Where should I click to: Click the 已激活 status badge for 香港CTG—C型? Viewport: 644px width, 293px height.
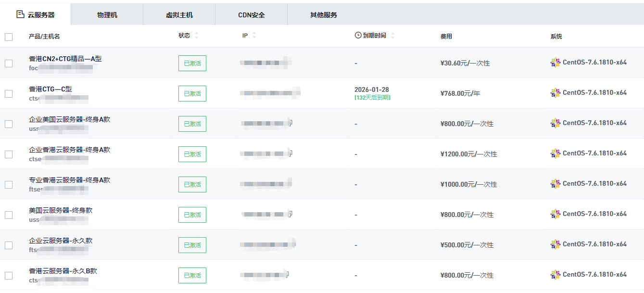pos(192,93)
